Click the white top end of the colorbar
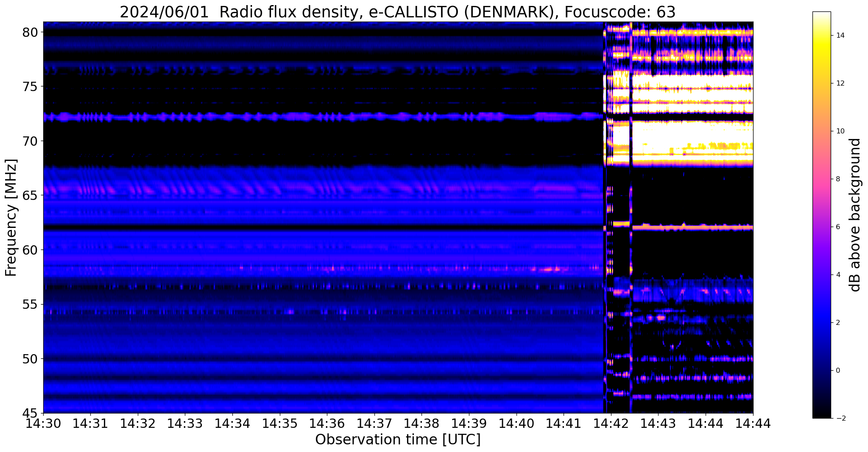 (822, 16)
